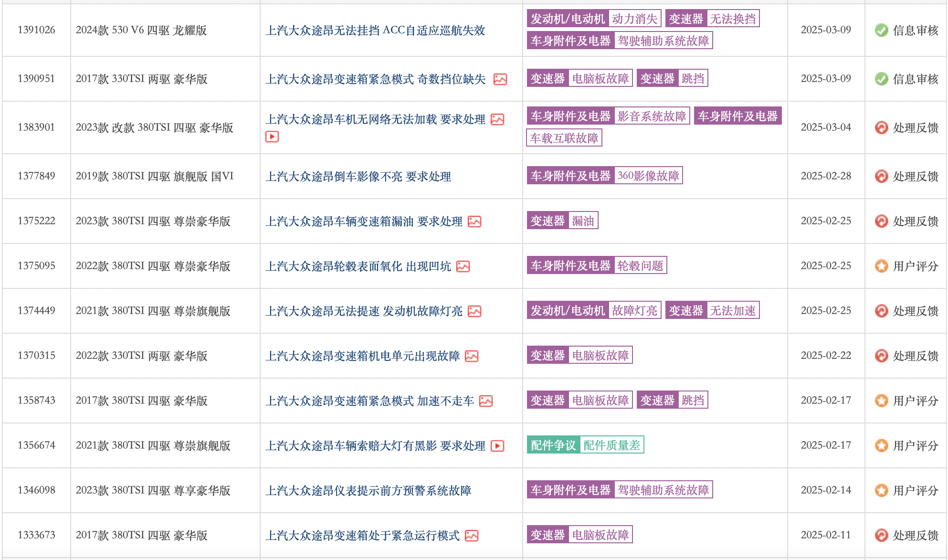948x560 pixels.
Task: Click the image icon beside 轮毂表面氧化 complaint
Action: 463,266
